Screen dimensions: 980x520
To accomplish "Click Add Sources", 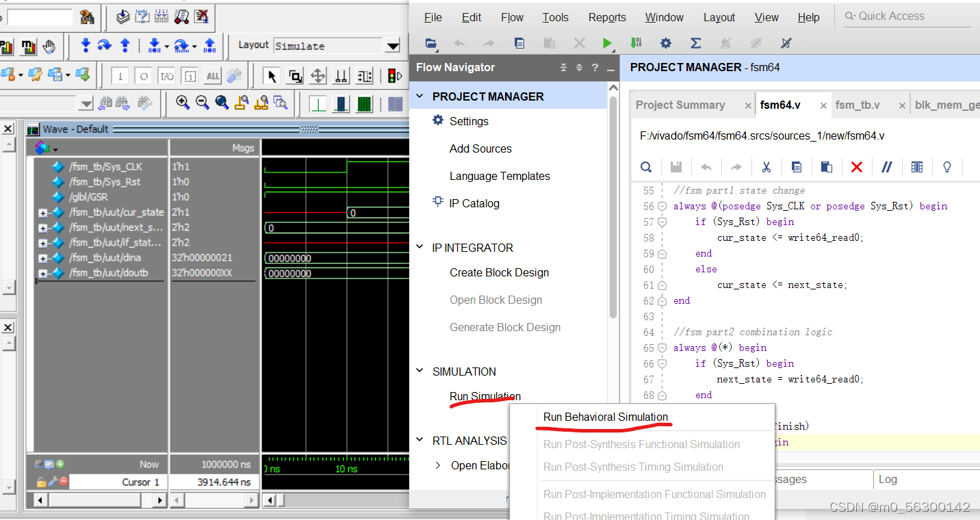I will (480, 148).
